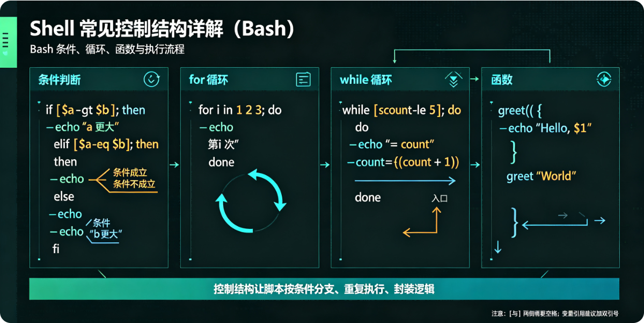The image size is (644, 323).
Task: Click the cyan circular loop arrows graphic
Action: [251, 202]
